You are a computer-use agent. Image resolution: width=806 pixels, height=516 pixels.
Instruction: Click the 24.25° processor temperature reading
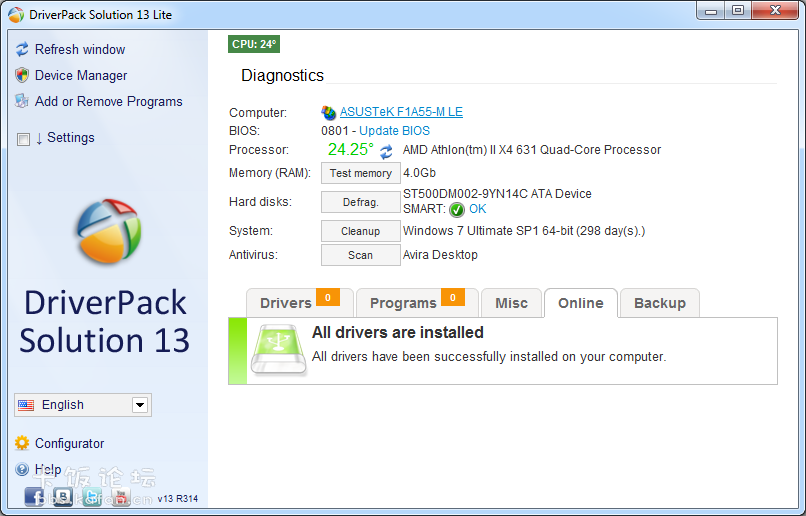pyautogui.click(x=351, y=150)
